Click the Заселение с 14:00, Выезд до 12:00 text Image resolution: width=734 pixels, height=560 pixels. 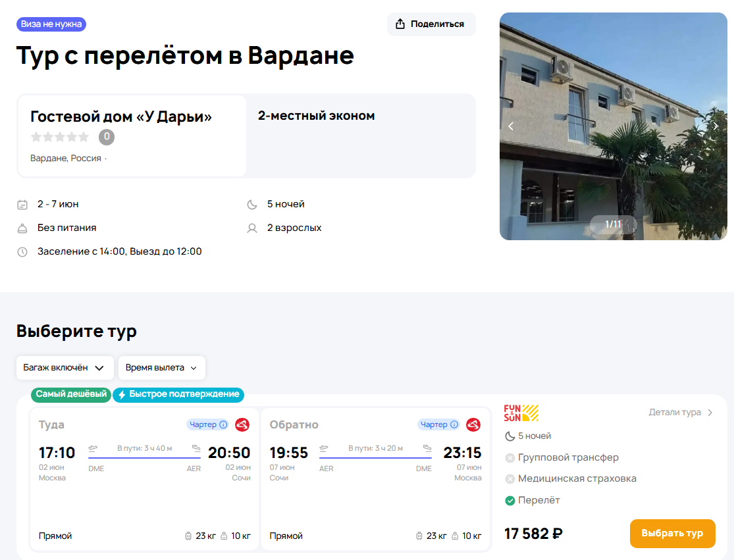(x=119, y=251)
